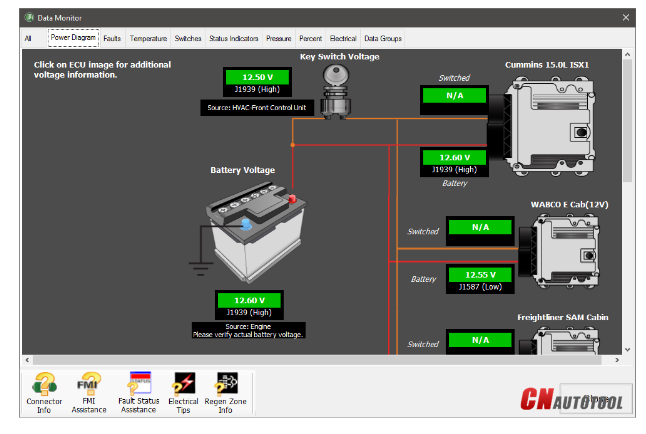Click the horizontal scrollbar thumb
646x434 pixels.
[317, 360]
